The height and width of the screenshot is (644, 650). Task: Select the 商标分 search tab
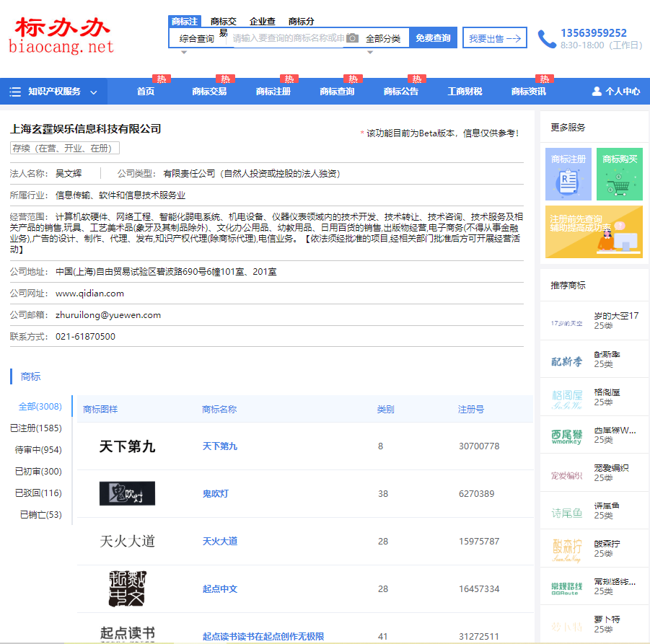coord(302,21)
